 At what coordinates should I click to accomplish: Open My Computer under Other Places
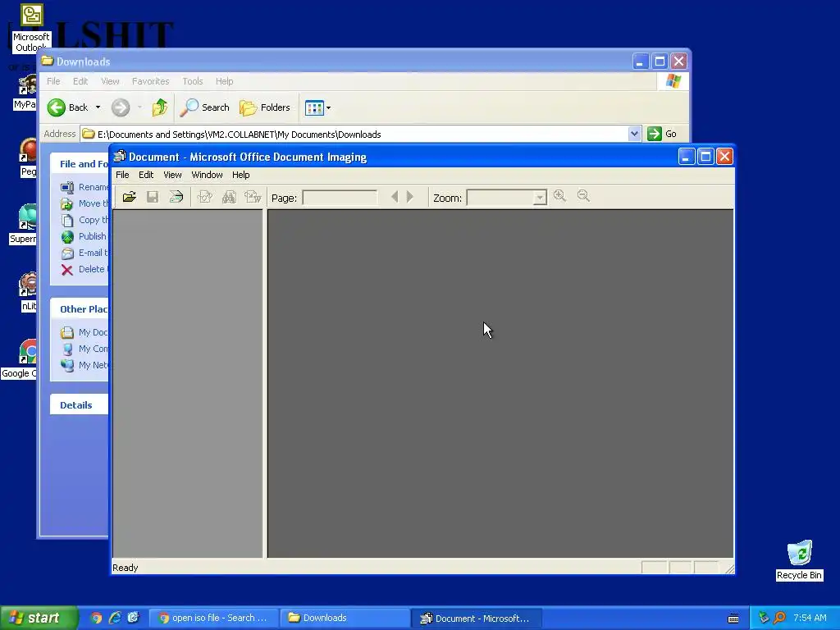tap(84, 349)
